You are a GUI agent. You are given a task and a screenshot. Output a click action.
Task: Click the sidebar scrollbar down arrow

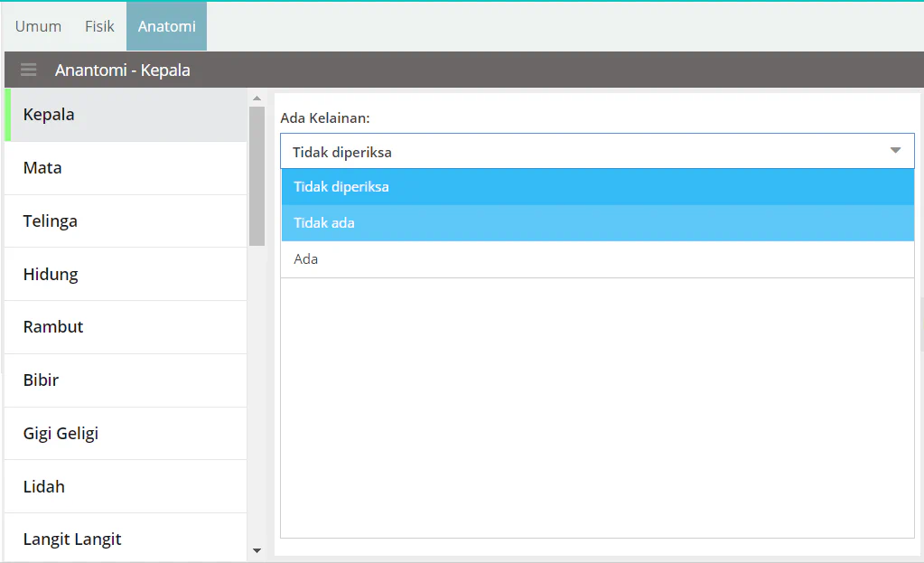click(257, 550)
